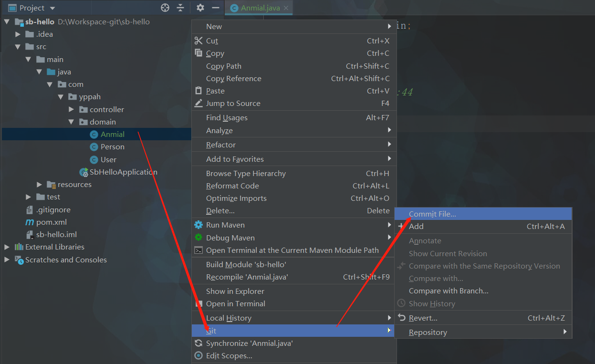Click the SbHelloApplication class icon
The height and width of the screenshot is (364, 595).
(84, 172)
